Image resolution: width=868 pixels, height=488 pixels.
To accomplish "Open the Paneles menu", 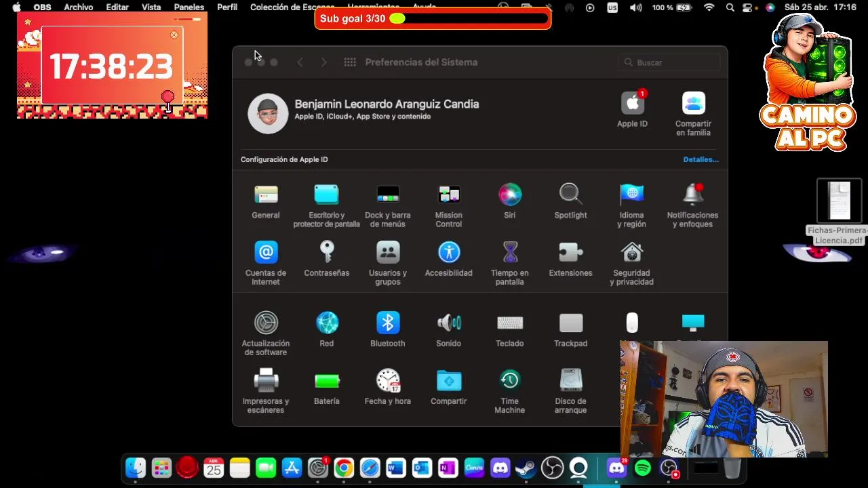I will [189, 7].
